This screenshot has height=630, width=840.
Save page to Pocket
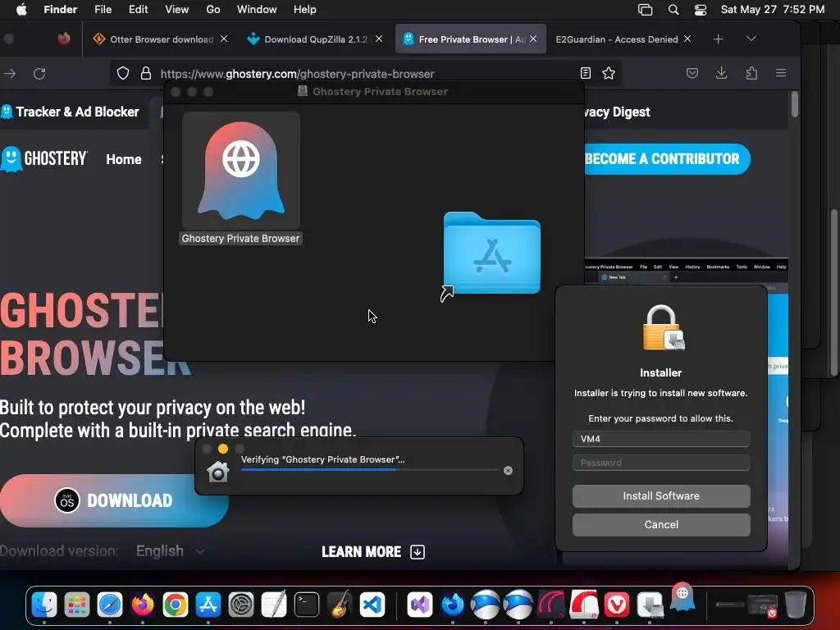point(692,73)
